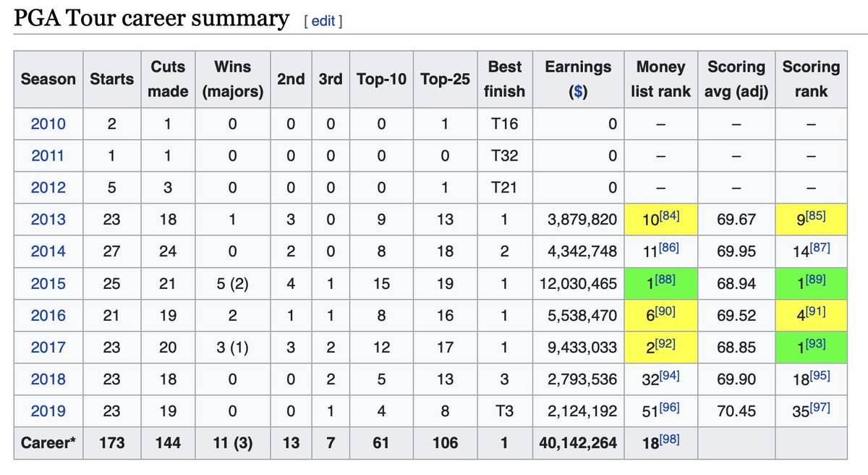Screen dimensions: 868x475
Task: Open citation reference 98 in Career row
Action: 670,438
